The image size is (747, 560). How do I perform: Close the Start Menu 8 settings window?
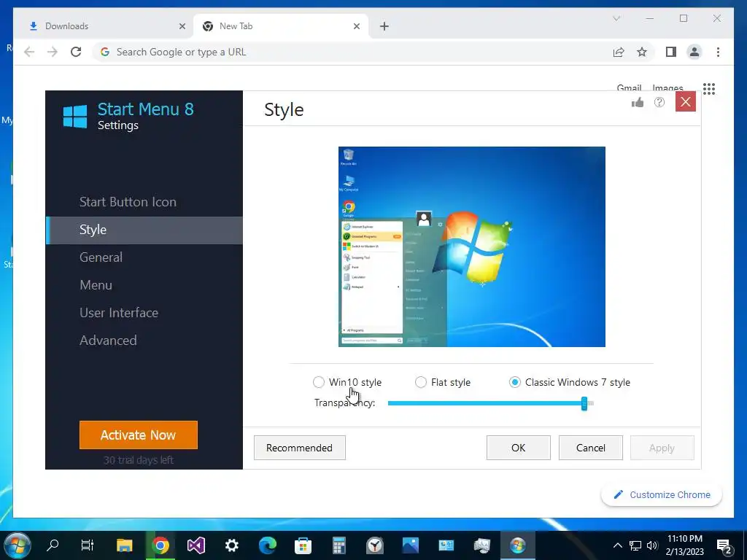(x=686, y=102)
